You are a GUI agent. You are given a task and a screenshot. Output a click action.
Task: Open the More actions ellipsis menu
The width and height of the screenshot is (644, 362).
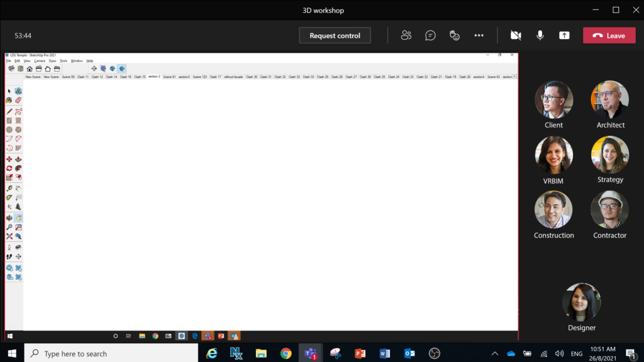point(479,36)
